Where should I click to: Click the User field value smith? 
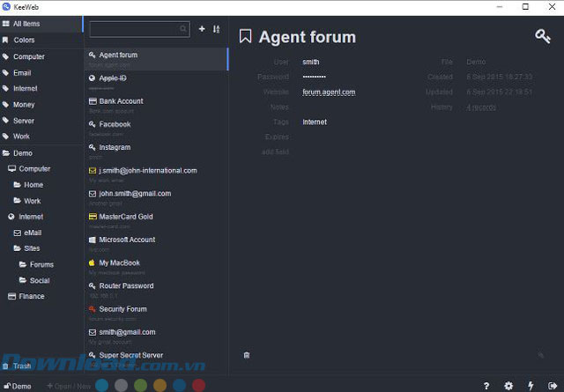[311, 62]
